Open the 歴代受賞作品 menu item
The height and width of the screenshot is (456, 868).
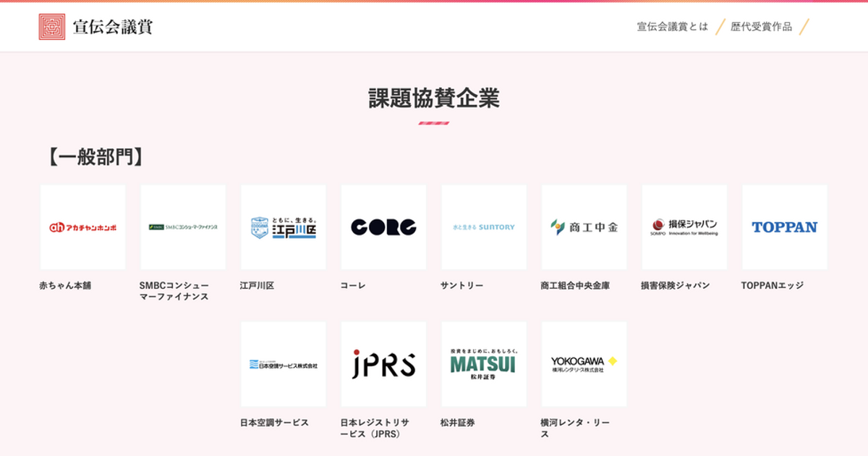[761, 27]
